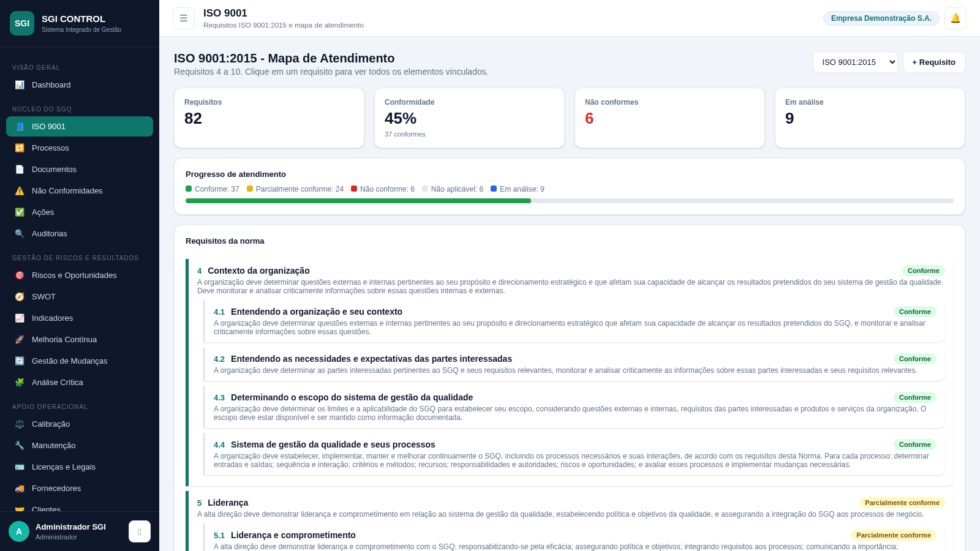
Task: Click the Não conformes 6 card
Action: click(669, 118)
